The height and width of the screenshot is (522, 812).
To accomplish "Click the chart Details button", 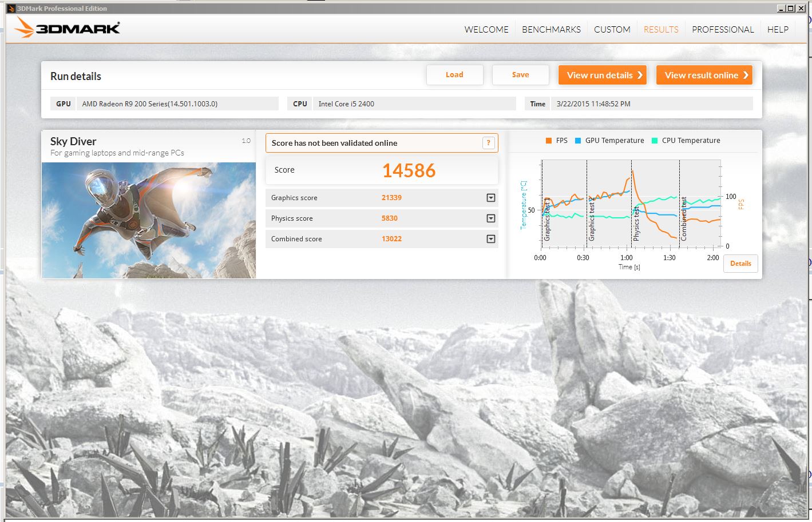I will [x=740, y=264].
